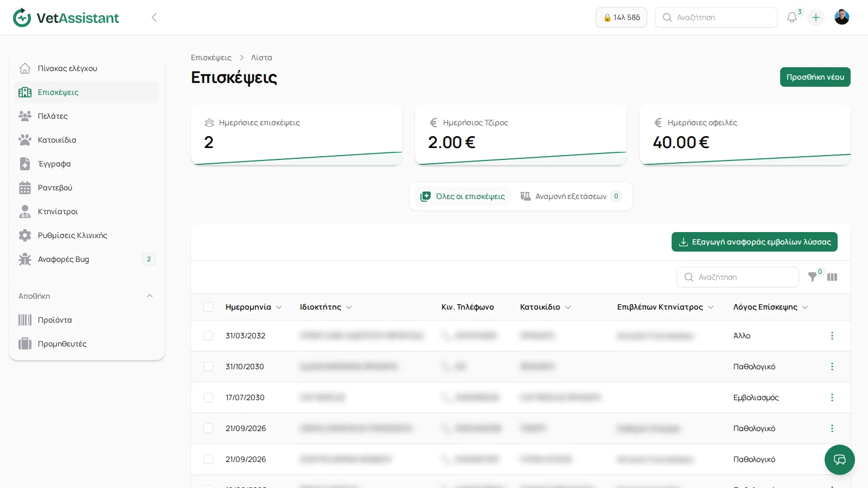
Task: Click the Προσθήκη νέου button
Action: pos(815,77)
